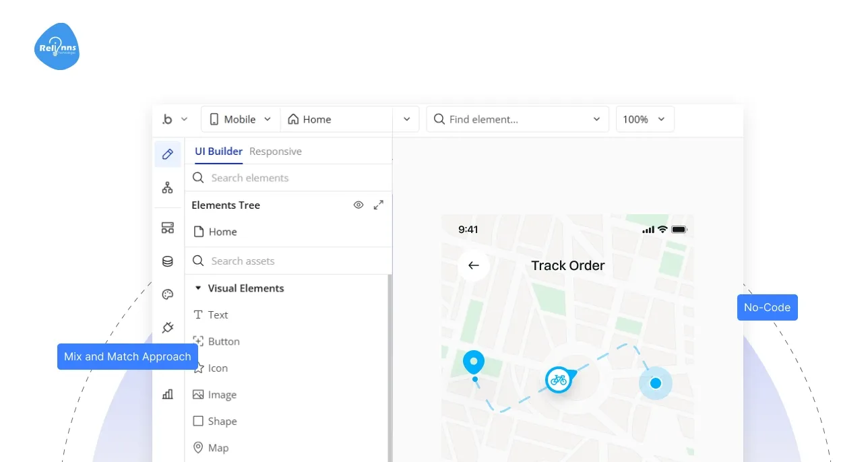Pick the Shape visual element
868x462 pixels.
coord(215,421)
